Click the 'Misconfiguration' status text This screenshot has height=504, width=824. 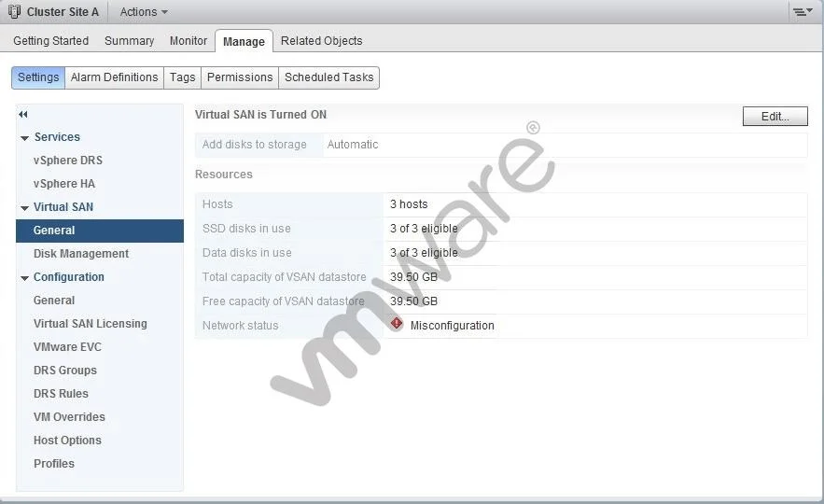click(452, 326)
